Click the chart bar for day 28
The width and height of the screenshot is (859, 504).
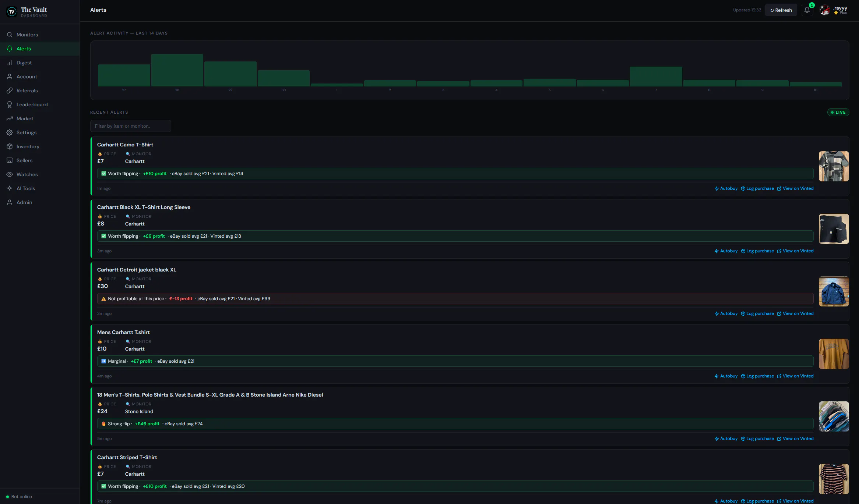tap(177, 70)
